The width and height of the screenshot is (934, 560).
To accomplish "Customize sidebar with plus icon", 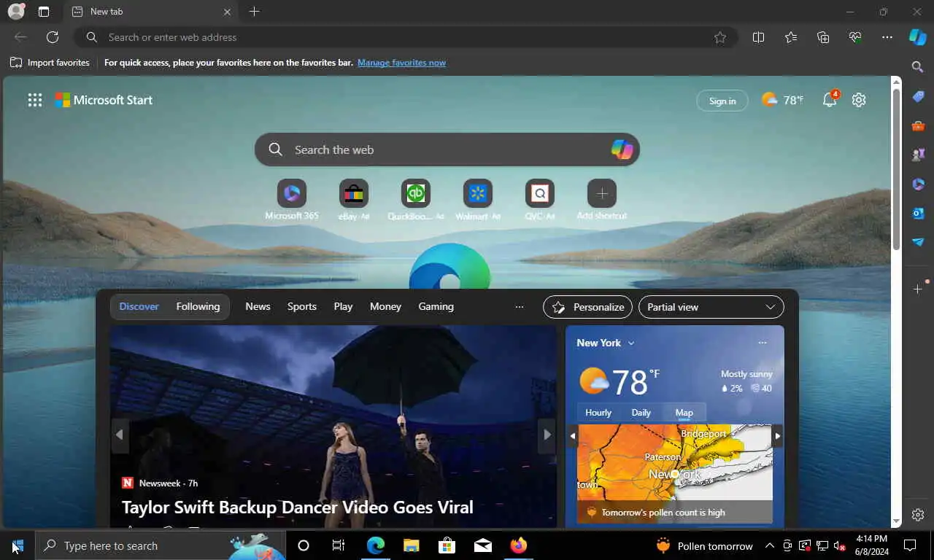I will [918, 289].
